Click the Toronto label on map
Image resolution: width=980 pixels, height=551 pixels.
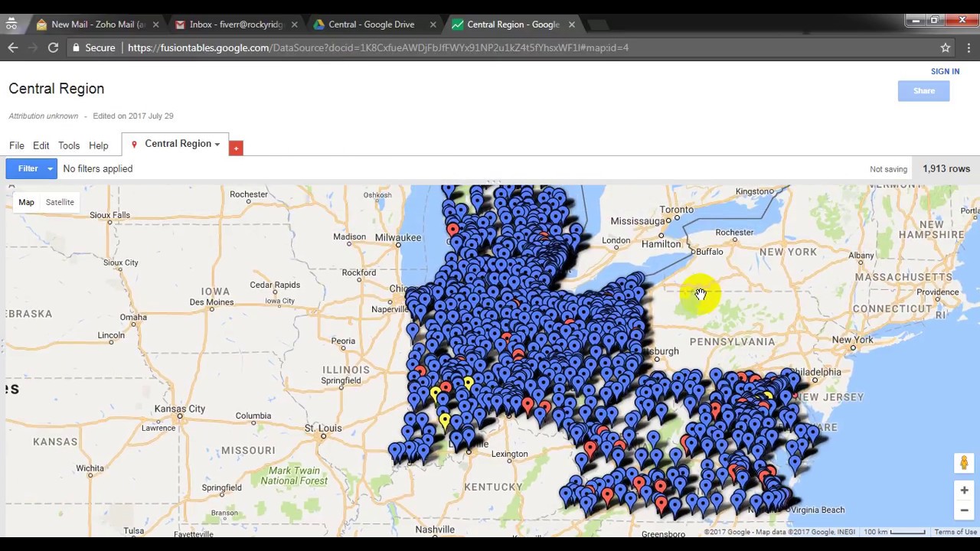coord(677,210)
